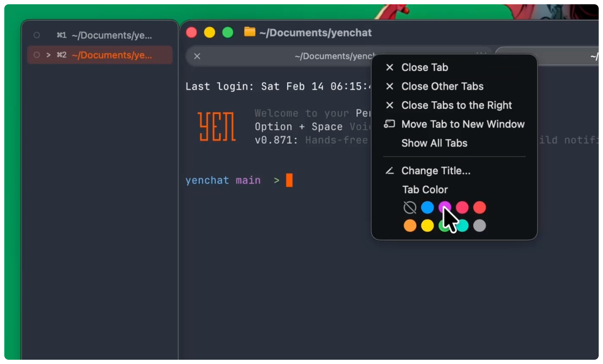Viewport: 603px width, 364px height.
Task: Pick the blue tab color swatch
Action: 427,208
